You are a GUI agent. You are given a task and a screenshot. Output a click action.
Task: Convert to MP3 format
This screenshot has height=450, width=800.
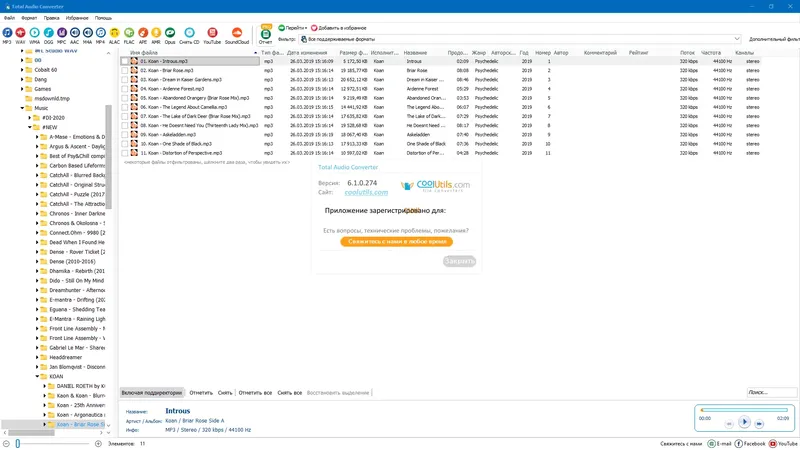pyautogui.click(x=7, y=34)
